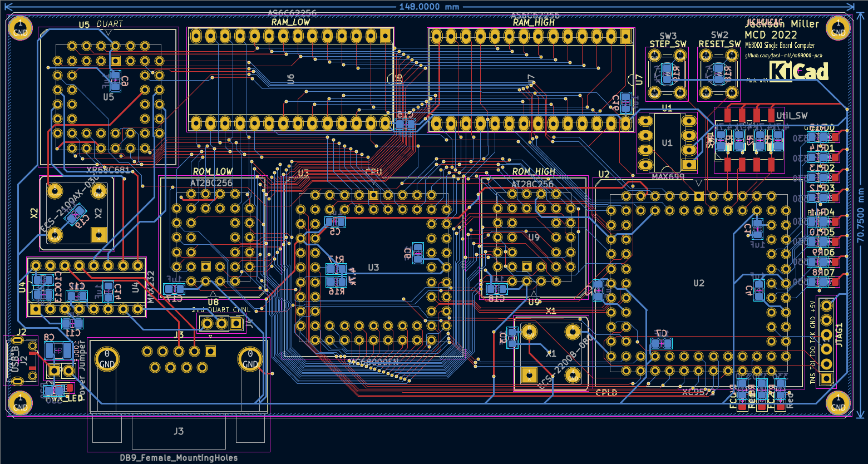The image size is (868, 464).
Task: Click the X2 label left of oscillator
Action: (33, 213)
